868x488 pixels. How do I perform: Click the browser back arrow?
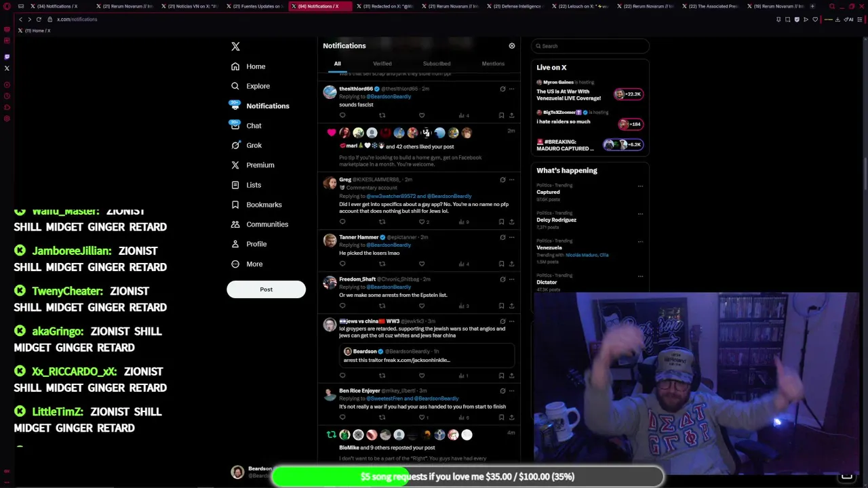point(20,19)
